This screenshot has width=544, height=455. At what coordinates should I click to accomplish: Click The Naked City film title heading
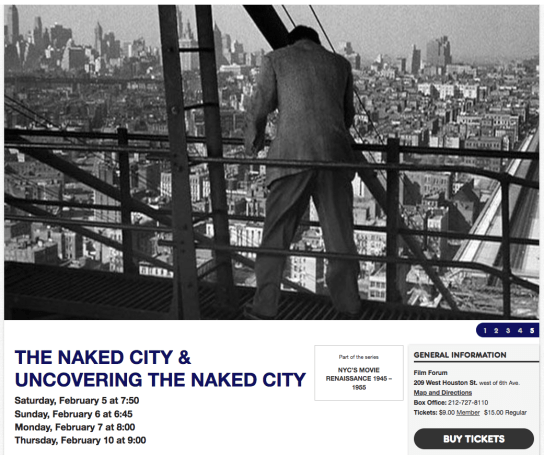click(x=160, y=369)
